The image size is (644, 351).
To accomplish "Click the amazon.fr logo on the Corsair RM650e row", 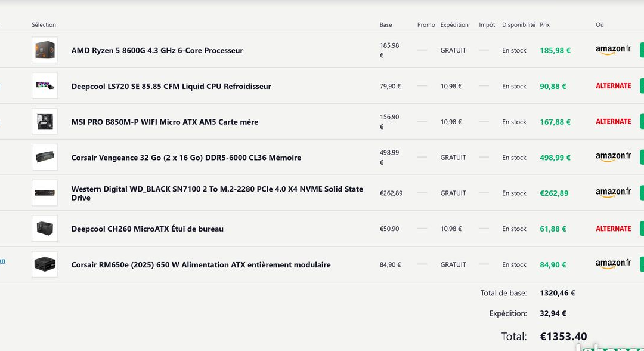I will point(612,263).
